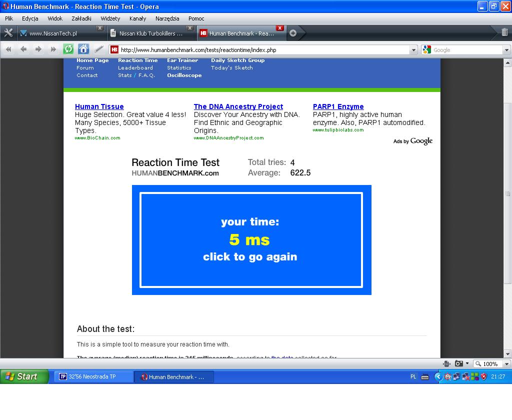The height and width of the screenshot is (420, 512).
Task: Open the Leaderboard link in site navigation
Action: (135, 67)
